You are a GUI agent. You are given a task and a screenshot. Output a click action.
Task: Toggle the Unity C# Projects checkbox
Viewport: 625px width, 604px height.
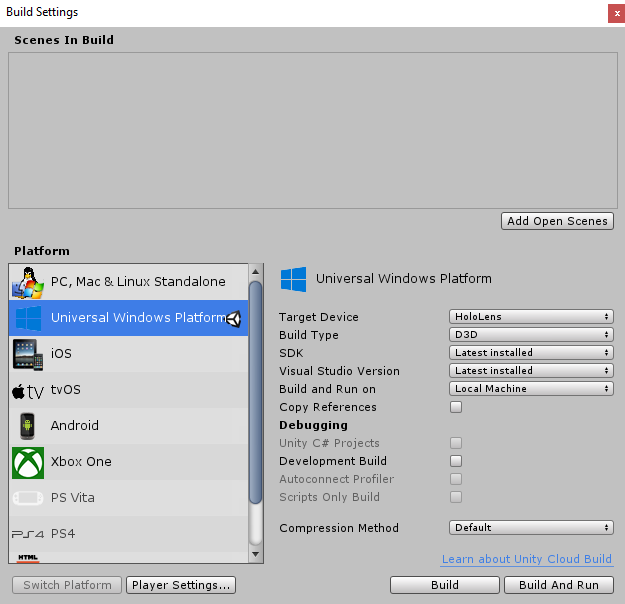click(x=456, y=443)
